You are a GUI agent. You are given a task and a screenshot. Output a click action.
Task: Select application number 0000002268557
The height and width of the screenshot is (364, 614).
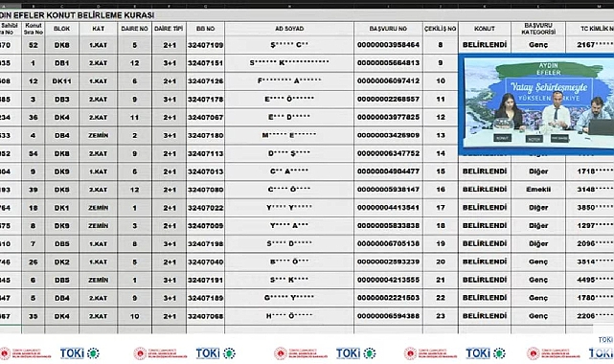tap(388, 100)
